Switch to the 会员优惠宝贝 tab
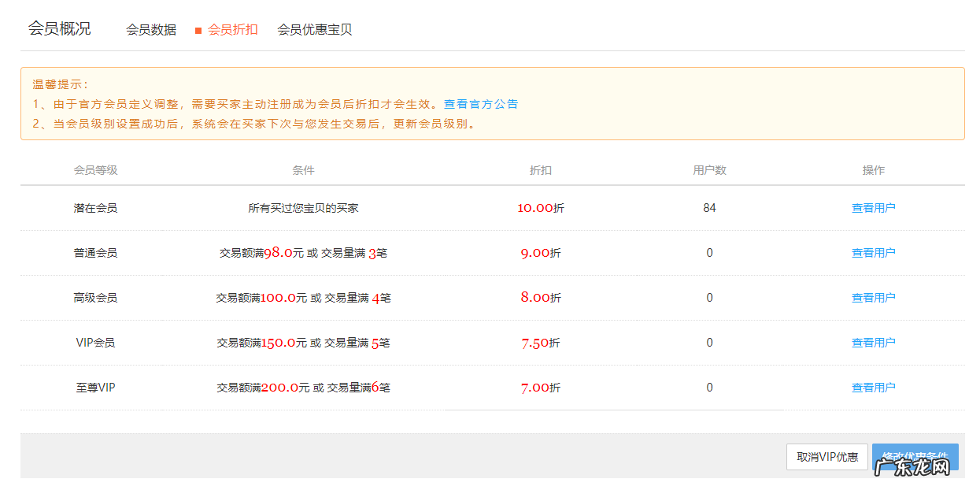 (314, 29)
